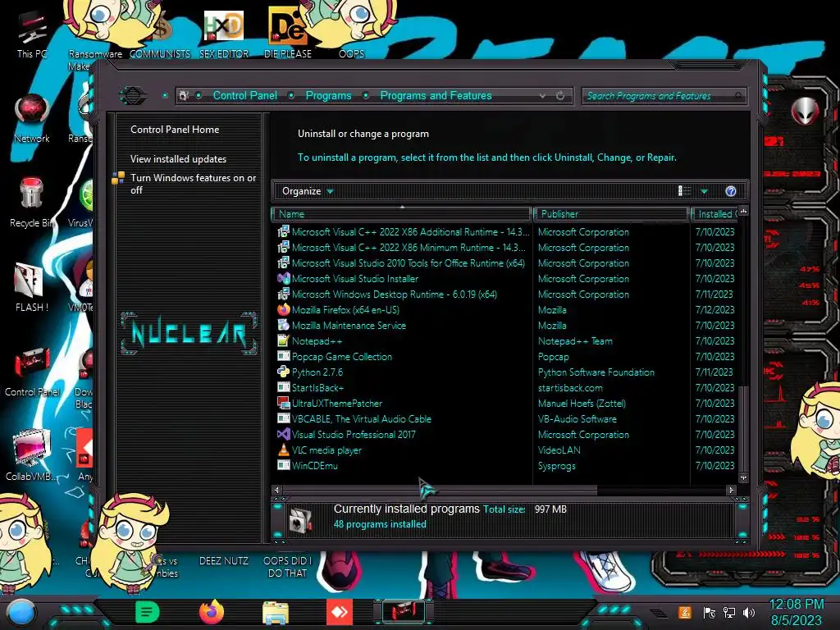This screenshot has height=630, width=840.
Task: Sort by the Publisher column header
Action: 611,214
